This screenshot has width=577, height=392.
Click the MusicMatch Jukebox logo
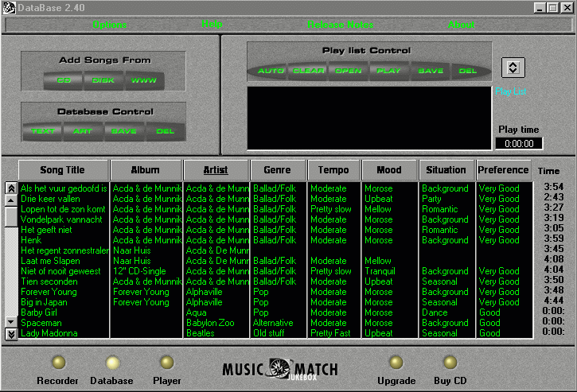[x=280, y=369]
